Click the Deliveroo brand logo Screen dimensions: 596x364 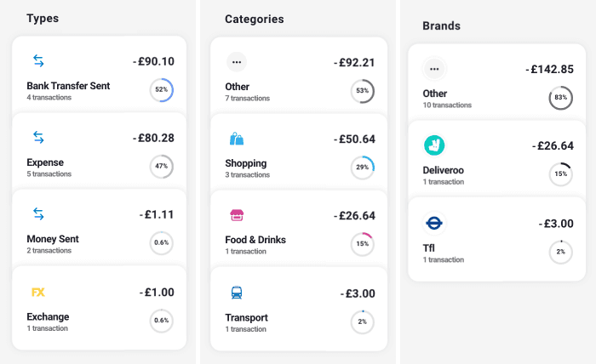434,145
